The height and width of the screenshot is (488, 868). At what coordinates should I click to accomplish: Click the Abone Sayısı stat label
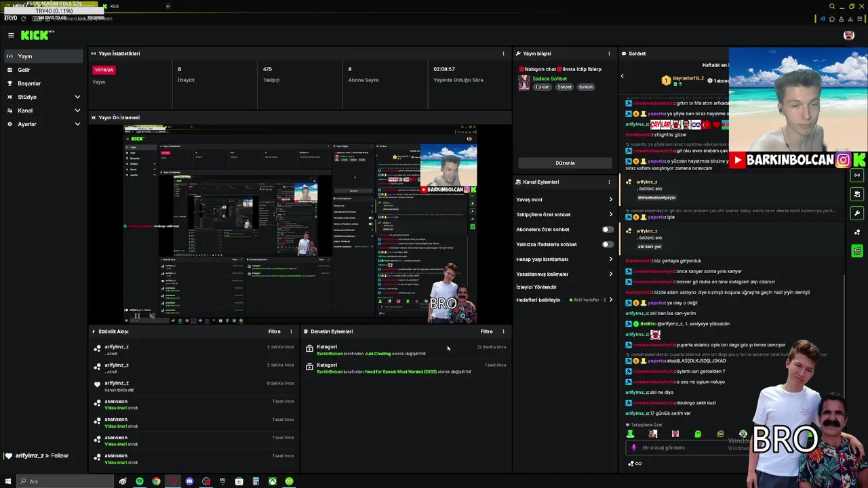tap(363, 80)
